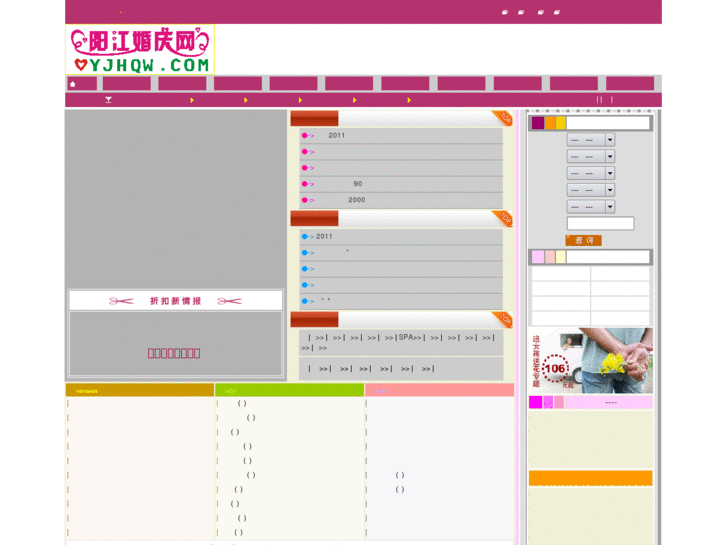The width and height of the screenshot is (727, 545).
Task: Open the SPA>> category link
Action: coord(410,337)
